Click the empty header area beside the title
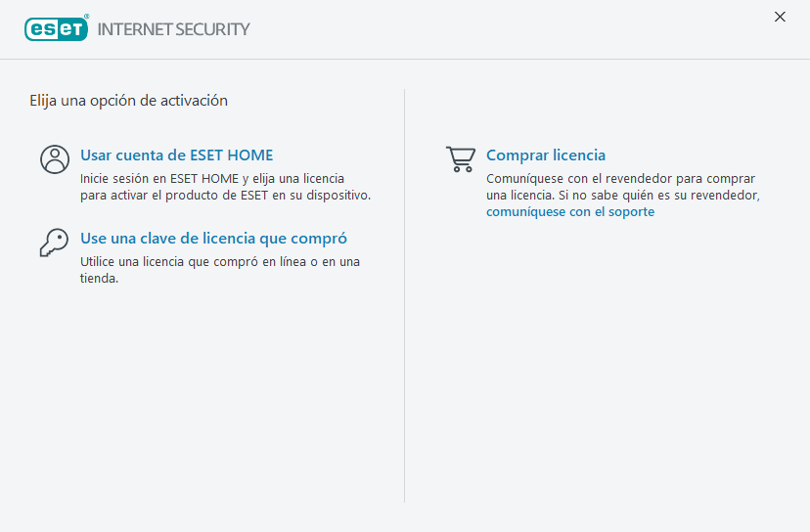The height and width of the screenshot is (532, 810). [509, 29]
